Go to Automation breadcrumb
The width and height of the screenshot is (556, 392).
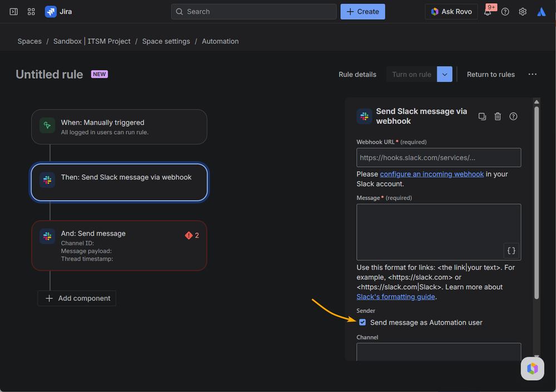pyautogui.click(x=220, y=42)
